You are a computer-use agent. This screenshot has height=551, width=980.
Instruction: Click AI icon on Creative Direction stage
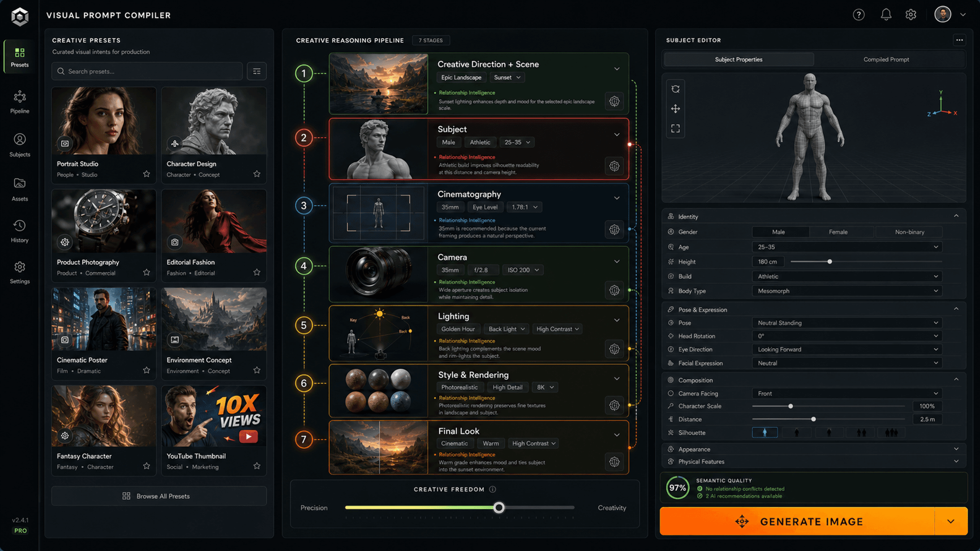(x=614, y=101)
